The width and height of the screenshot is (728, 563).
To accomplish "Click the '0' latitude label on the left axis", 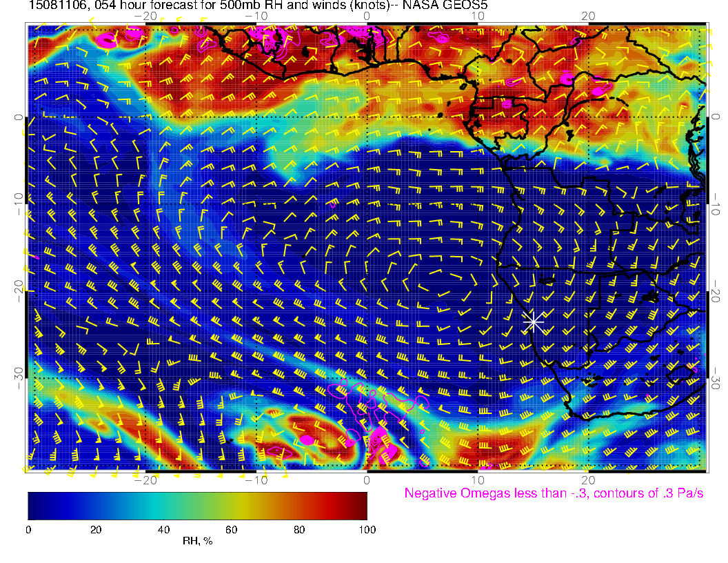I will [18, 117].
